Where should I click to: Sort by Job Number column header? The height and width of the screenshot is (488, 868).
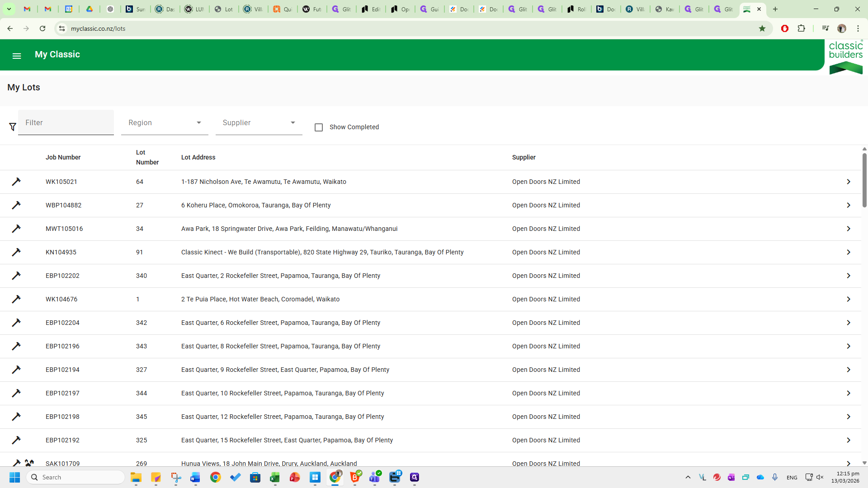(63, 157)
